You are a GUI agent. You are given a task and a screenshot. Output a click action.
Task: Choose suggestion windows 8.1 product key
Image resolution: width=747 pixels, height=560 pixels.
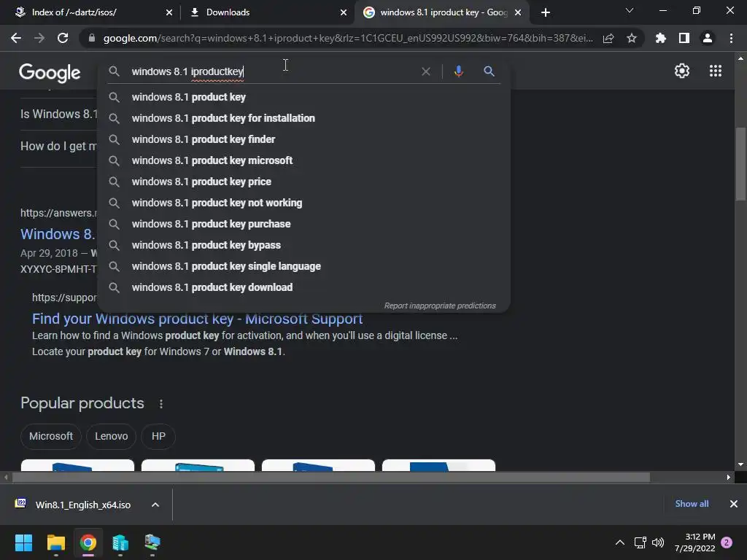pyautogui.click(x=304, y=97)
